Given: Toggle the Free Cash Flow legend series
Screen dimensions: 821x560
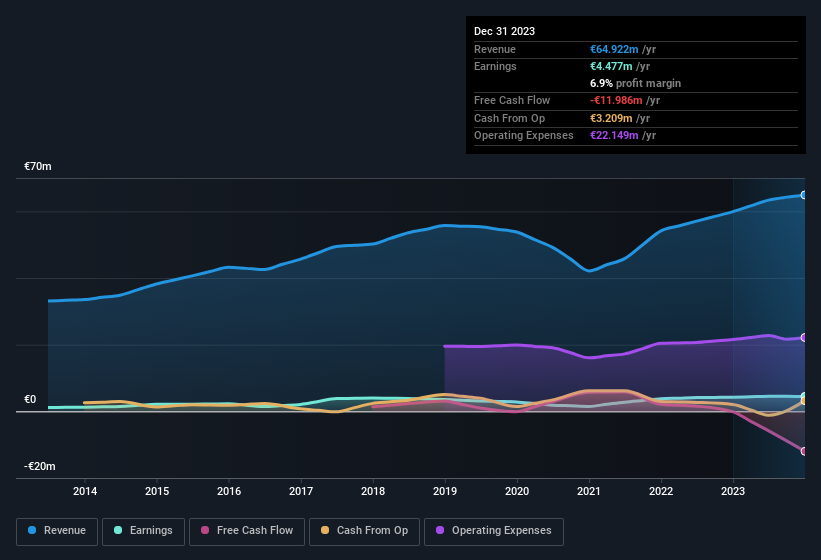Looking at the screenshot, I should 248,531.
